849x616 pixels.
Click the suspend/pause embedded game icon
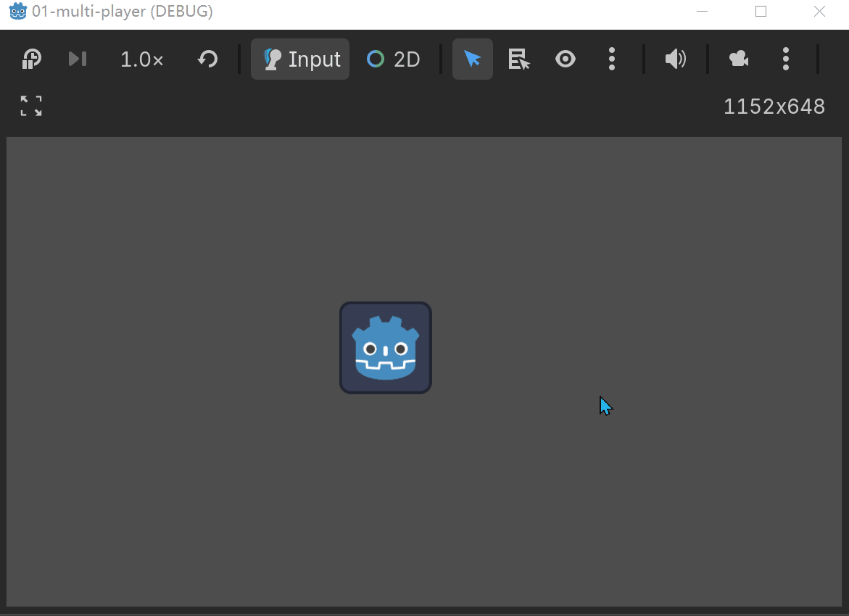(x=31, y=59)
